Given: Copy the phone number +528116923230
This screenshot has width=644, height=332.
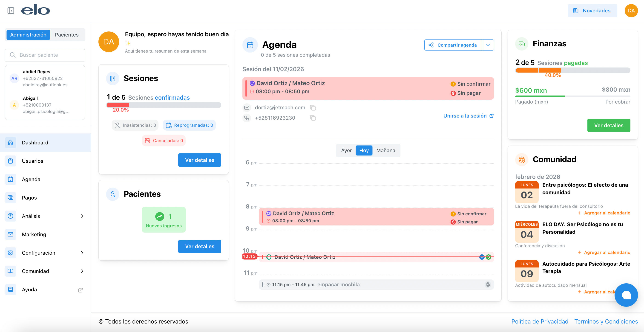Looking at the screenshot, I should 313,118.
